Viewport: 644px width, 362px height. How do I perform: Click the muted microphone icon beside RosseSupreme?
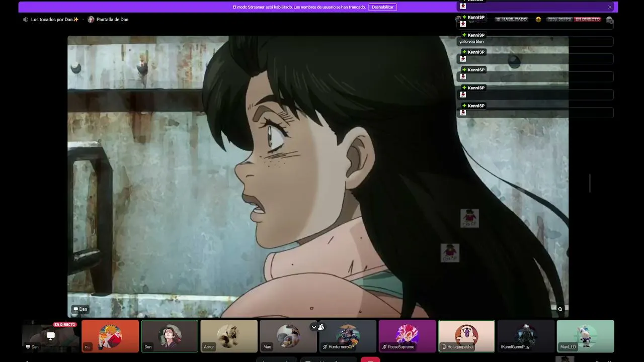pos(385,347)
